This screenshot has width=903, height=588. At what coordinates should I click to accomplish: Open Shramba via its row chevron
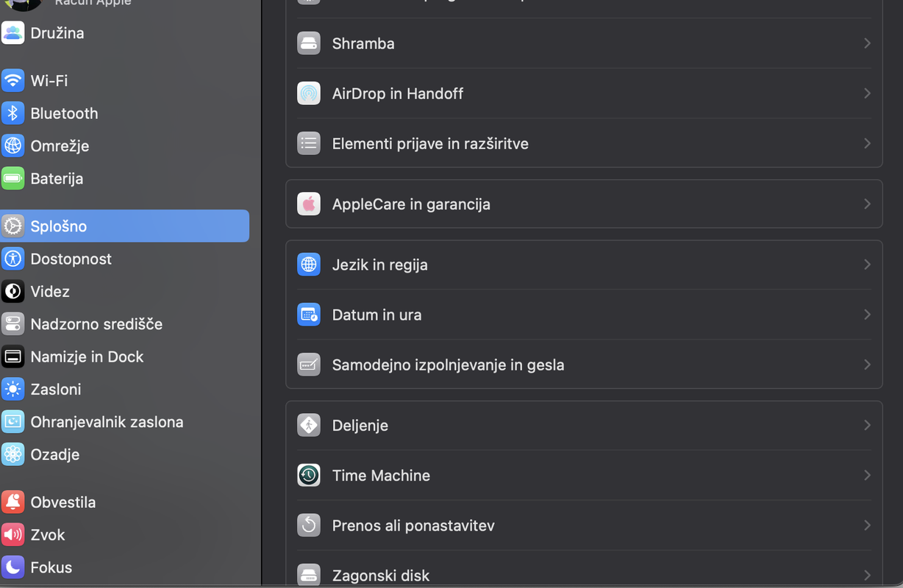867,43
